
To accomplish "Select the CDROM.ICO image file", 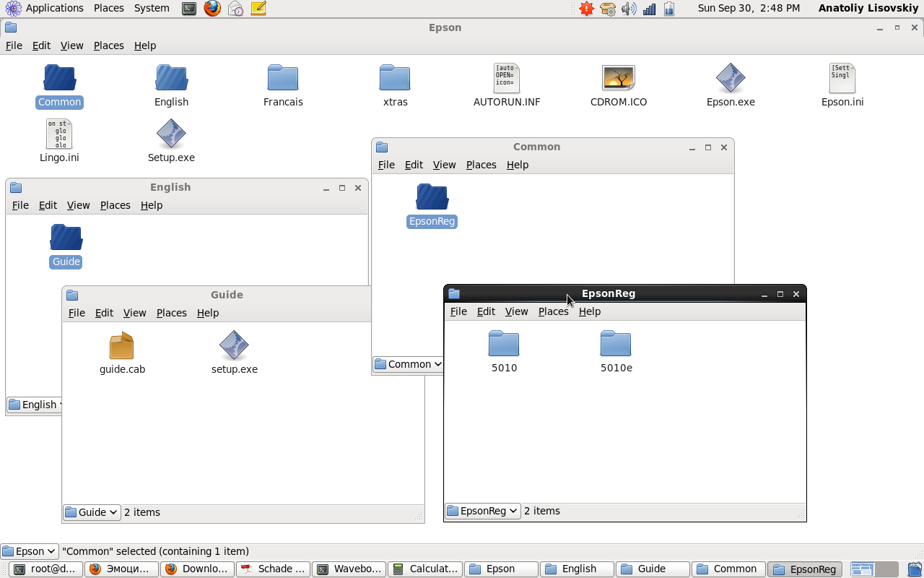I will [619, 78].
